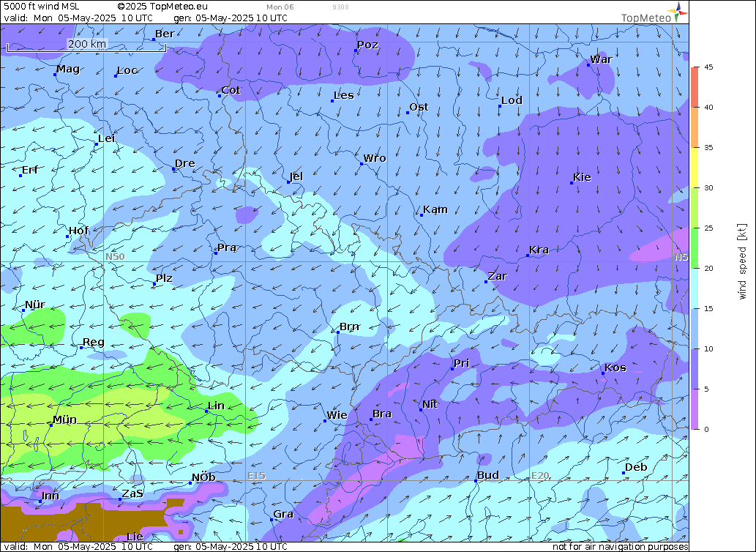This screenshot has height=552, width=756.
Task: Select the Ost city label
Action: 419,107
